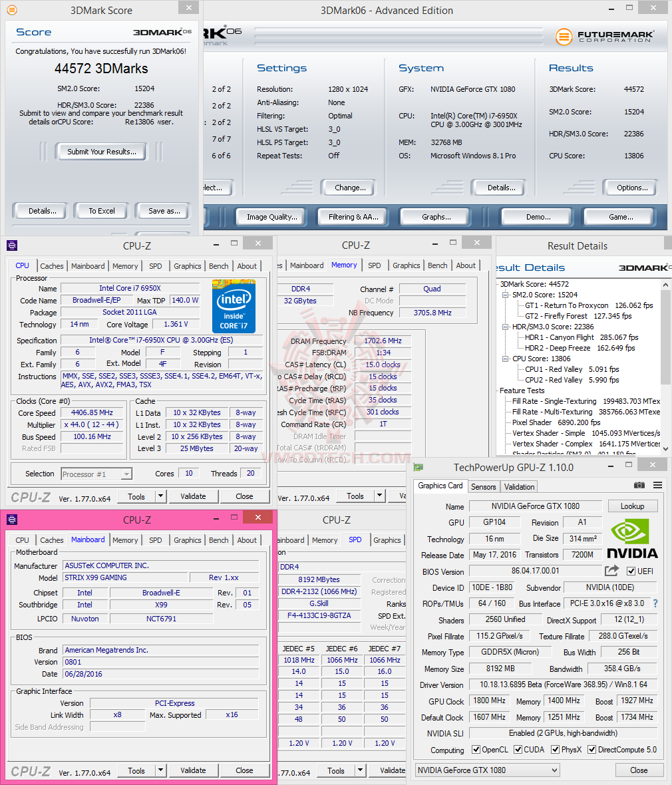This screenshot has height=785, width=672.
Task: Open the GPU-Z hamburger menu icon
Action: click(x=657, y=485)
